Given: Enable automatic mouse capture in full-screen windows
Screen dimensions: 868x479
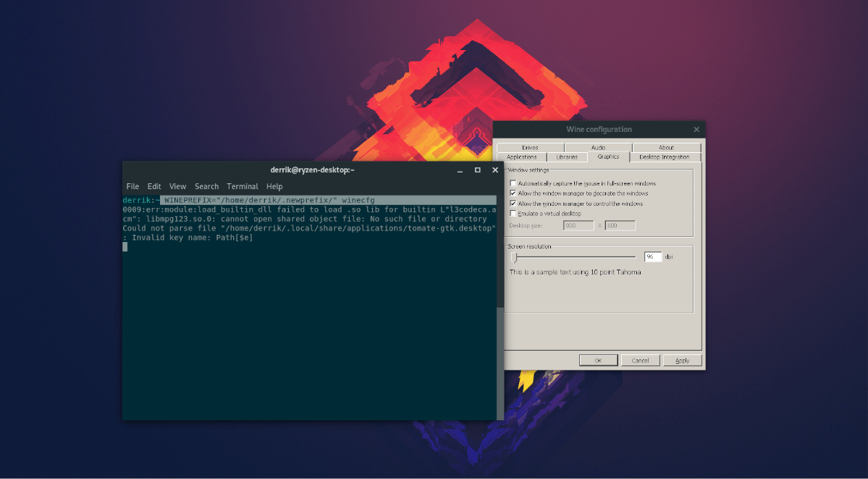Looking at the screenshot, I should click(513, 183).
